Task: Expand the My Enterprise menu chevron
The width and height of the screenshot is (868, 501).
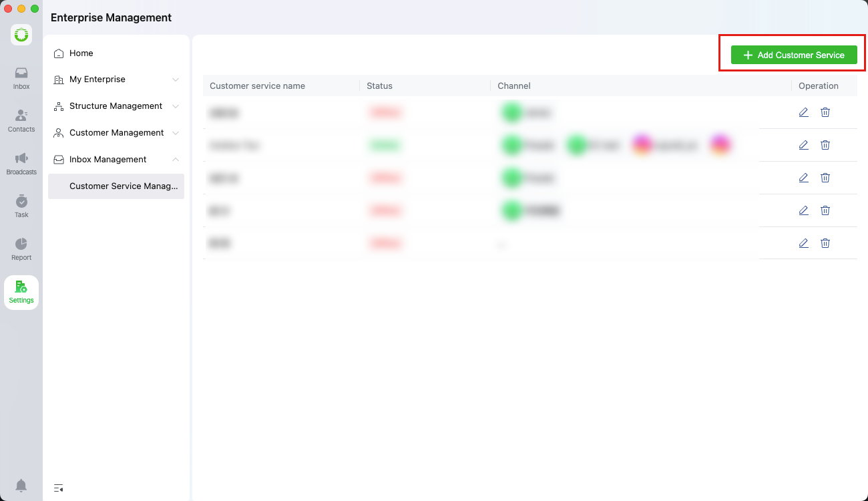Action: click(x=176, y=79)
